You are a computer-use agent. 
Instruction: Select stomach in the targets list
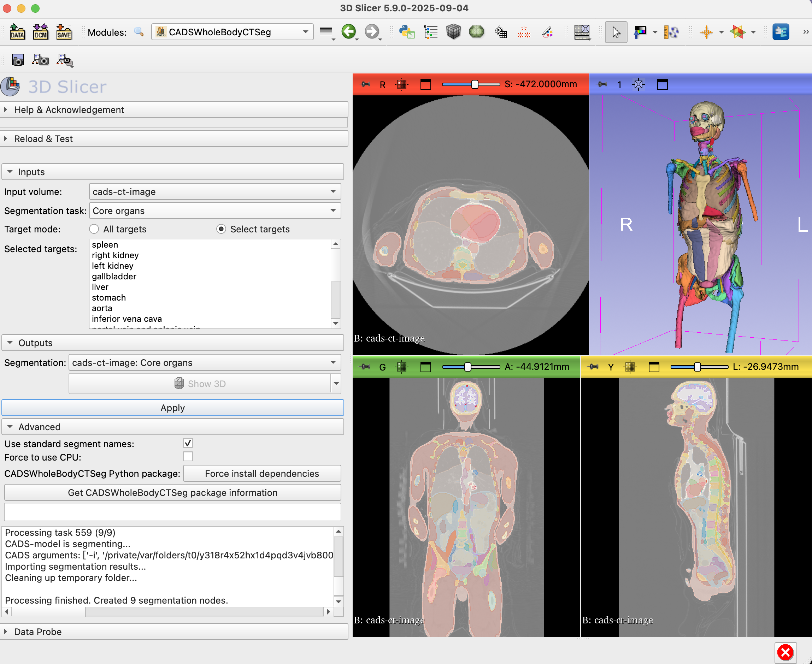click(109, 298)
